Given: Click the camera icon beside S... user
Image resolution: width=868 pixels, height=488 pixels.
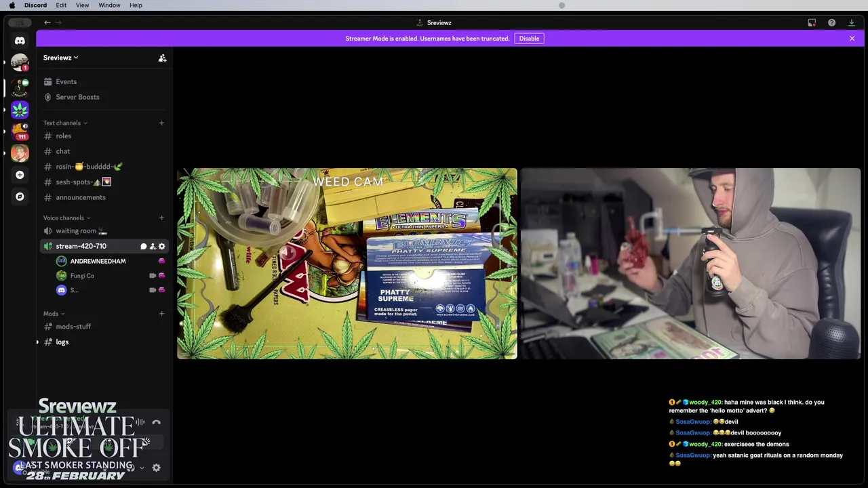Looking at the screenshot, I should pyautogui.click(x=153, y=290).
